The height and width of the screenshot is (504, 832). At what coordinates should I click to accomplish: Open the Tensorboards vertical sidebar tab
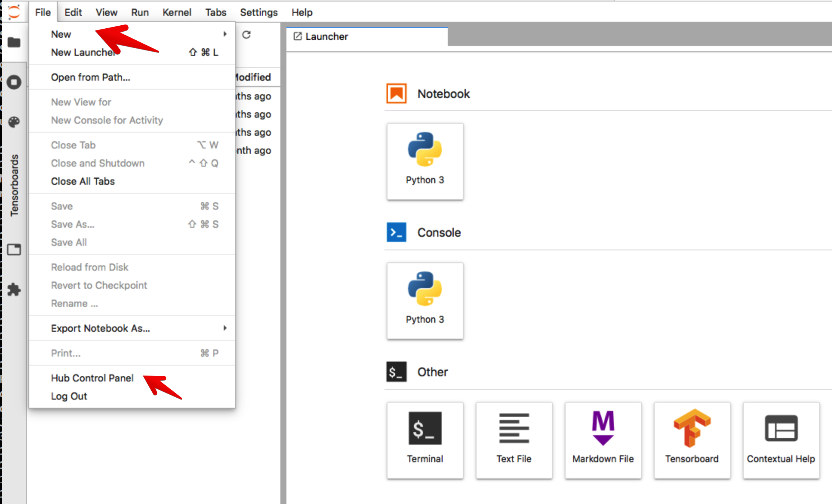click(x=14, y=185)
